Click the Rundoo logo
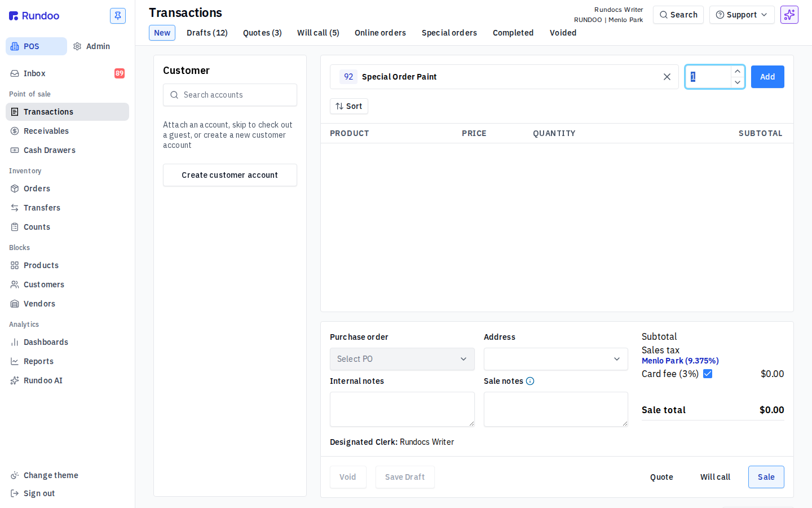The width and height of the screenshot is (812, 508). pyautogui.click(x=34, y=16)
